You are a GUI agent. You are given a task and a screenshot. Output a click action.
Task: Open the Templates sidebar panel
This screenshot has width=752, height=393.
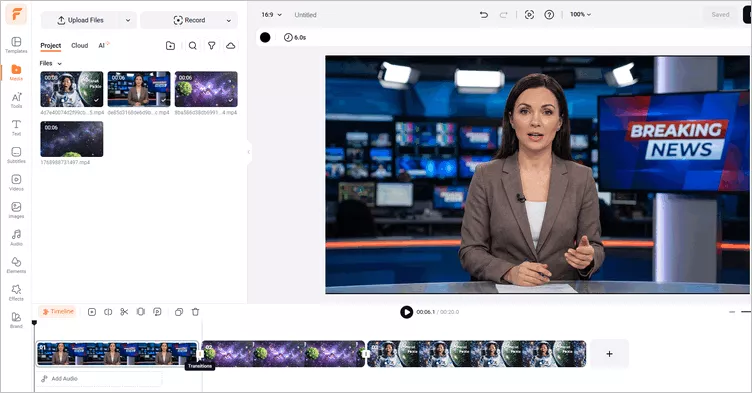[x=16, y=45]
